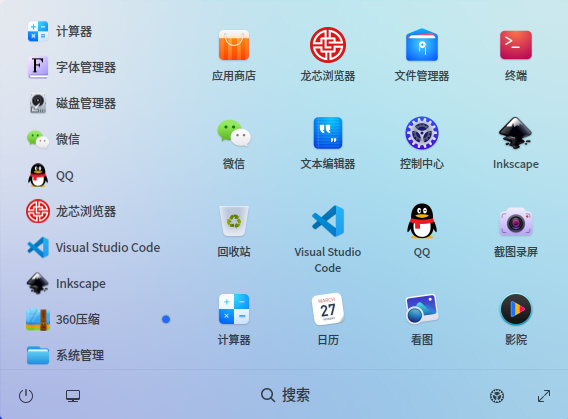
Task: Open settings gear icon in bottom bar
Action: tap(497, 396)
